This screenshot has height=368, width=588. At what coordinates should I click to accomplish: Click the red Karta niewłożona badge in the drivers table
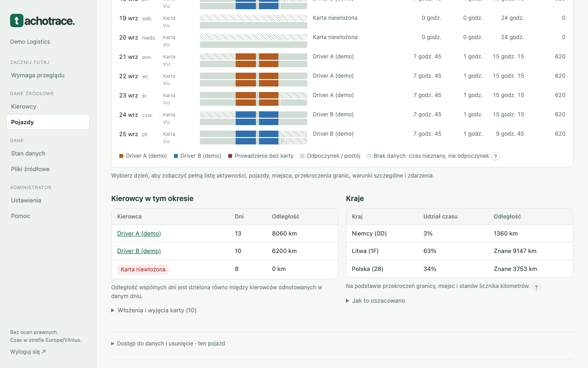tap(143, 270)
